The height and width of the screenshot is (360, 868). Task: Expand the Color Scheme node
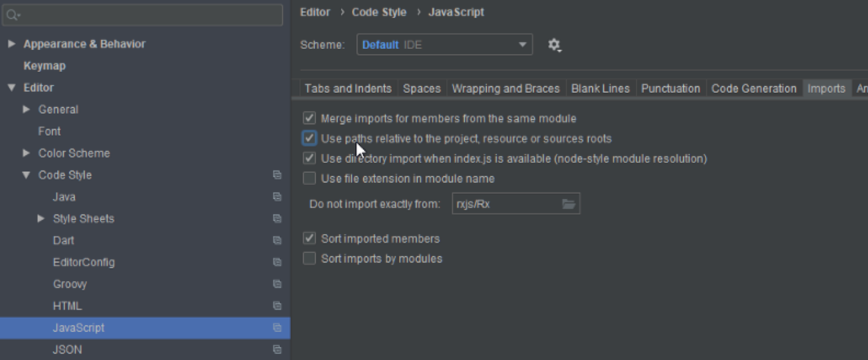coord(27,153)
